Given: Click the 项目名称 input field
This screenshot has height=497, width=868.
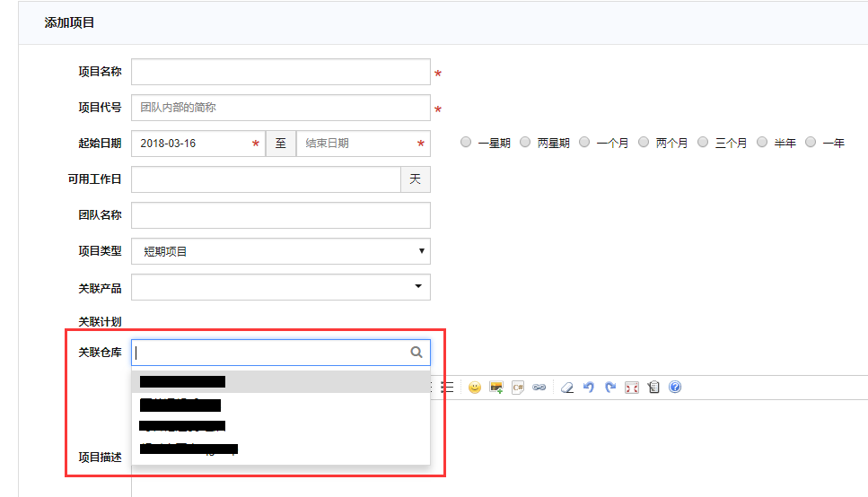Looking at the screenshot, I should pyautogui.click(x=281, y=72).
